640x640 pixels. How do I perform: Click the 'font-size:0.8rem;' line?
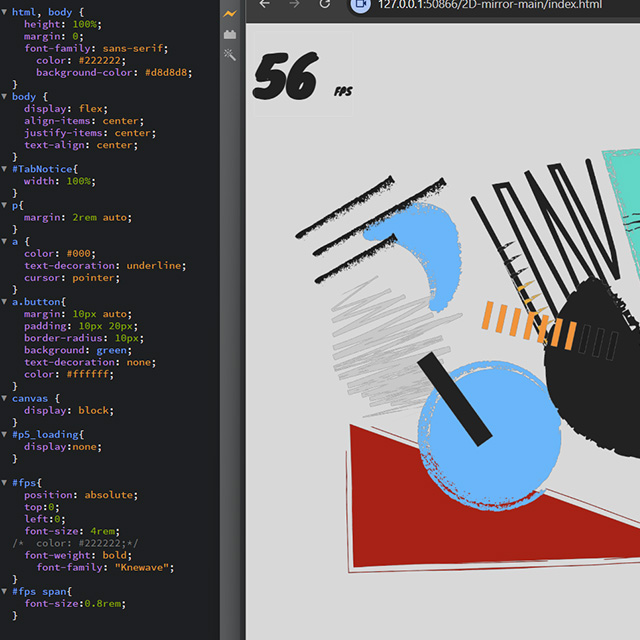[x=75, y=604]
